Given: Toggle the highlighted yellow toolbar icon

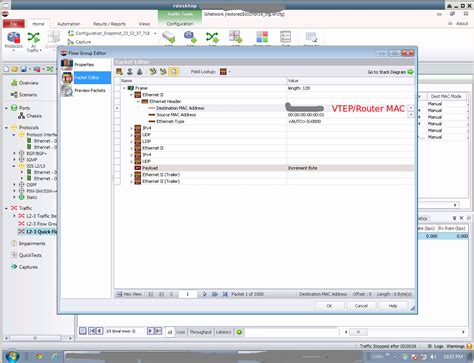Looking at the screenshot, I should 173,71.
